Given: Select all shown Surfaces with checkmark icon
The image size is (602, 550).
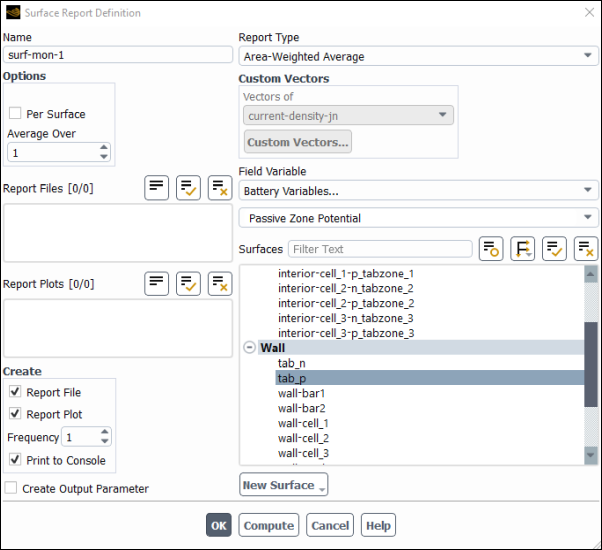Looking at the screenshot, I should click(554, 249).
